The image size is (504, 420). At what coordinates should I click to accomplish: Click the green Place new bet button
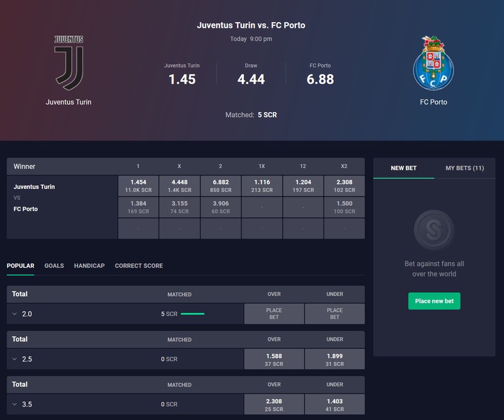click(x=434, y=301)
